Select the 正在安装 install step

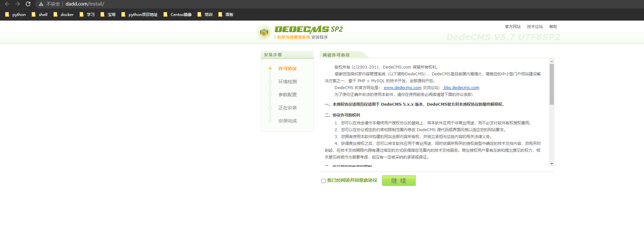click(x=288, y=108)
